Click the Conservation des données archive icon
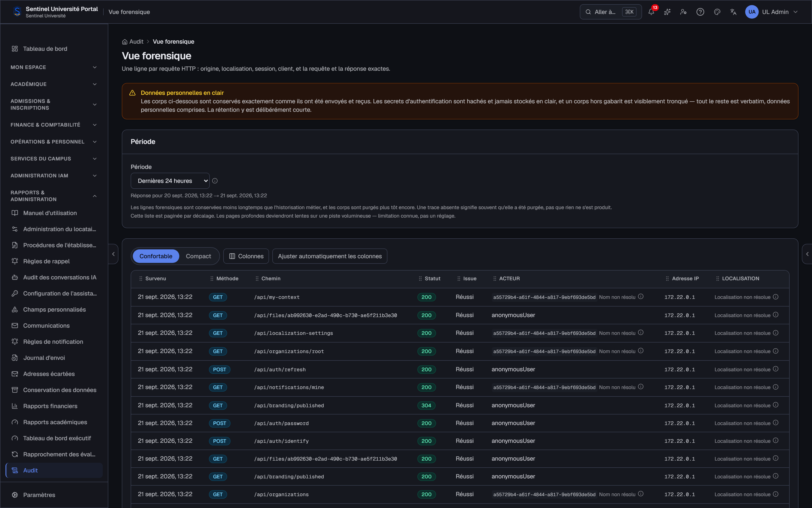This screenshot has width=812, height=508. tap(15, 390)
